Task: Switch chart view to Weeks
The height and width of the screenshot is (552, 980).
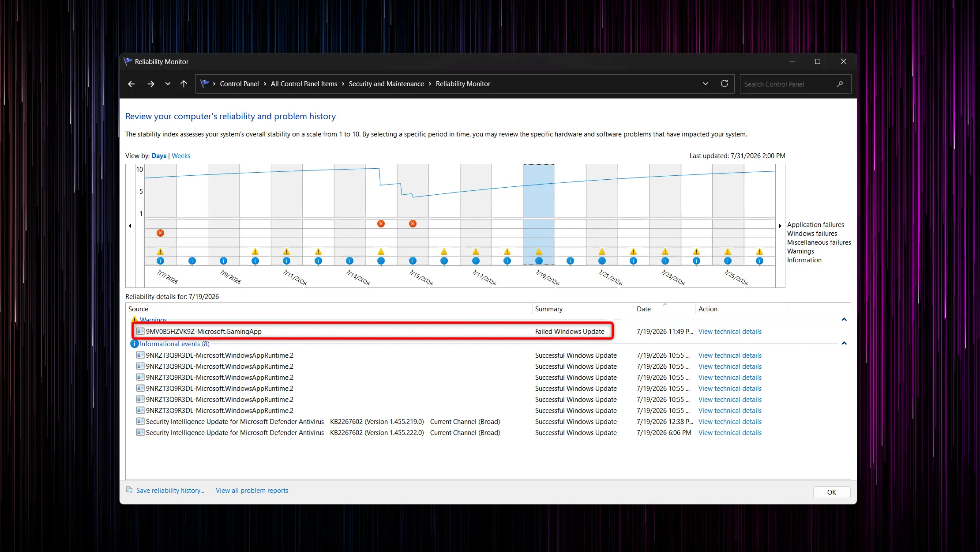Action: [181, 156]
